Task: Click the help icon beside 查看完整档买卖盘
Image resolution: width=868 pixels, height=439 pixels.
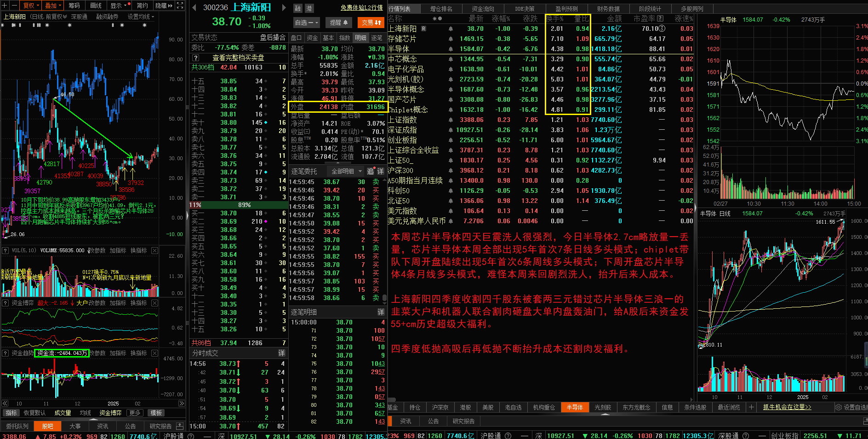Action: click(x=196, y=58)
